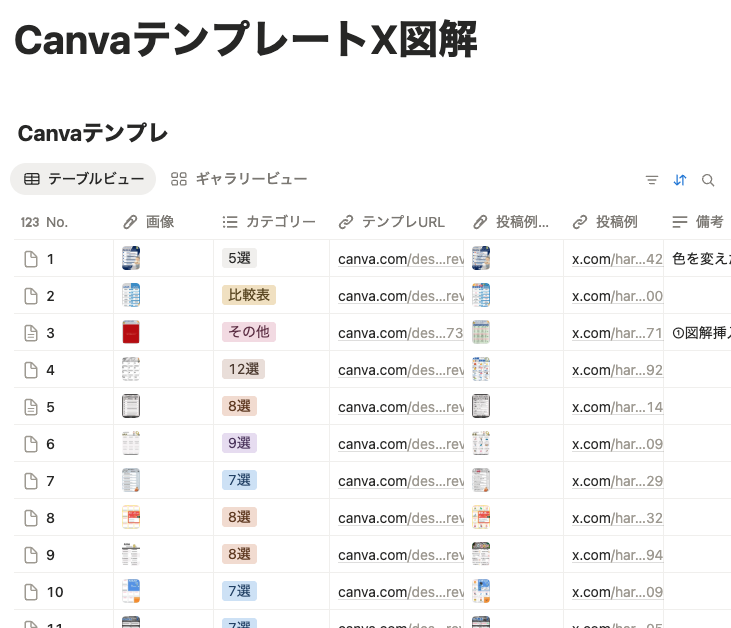
Task: Open the page icon for row 8
Action: tap(30, 518)
